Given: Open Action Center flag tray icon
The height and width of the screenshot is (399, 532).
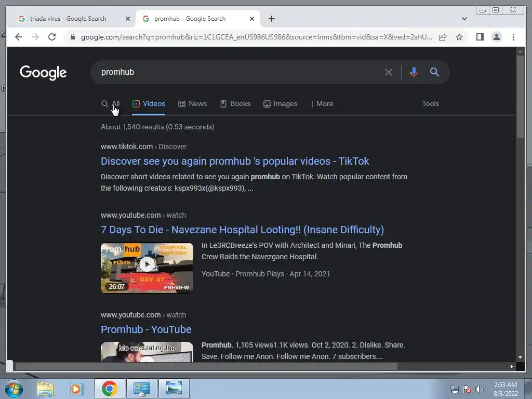Looking at the screenshot, I should 467,389.
